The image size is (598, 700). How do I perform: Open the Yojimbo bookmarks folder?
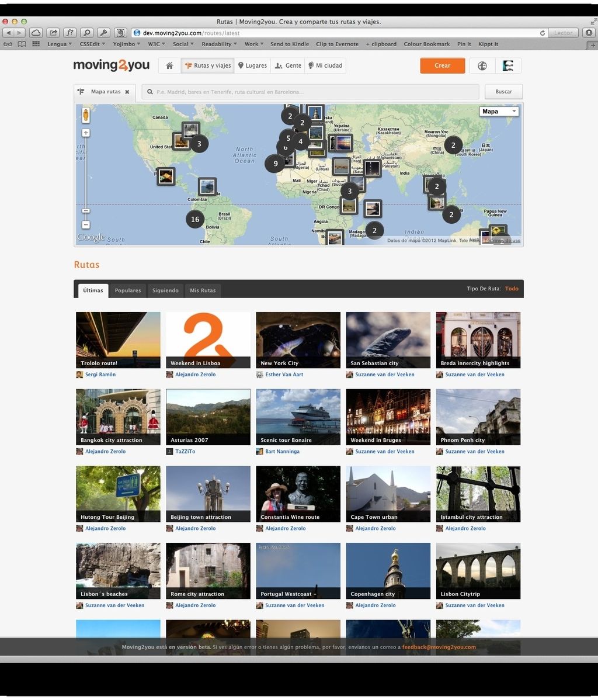[x=126, y=44]
